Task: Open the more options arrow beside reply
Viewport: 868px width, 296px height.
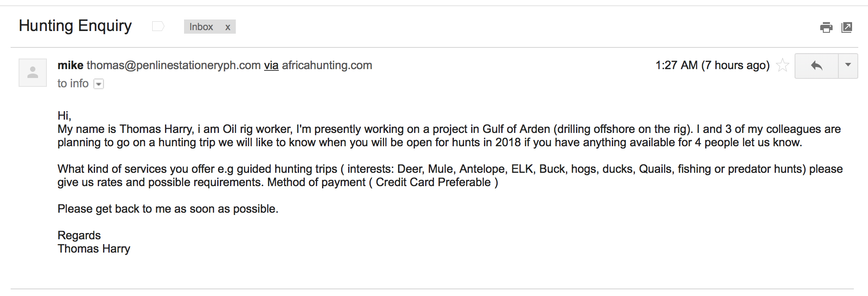Action: click(848, 66)
